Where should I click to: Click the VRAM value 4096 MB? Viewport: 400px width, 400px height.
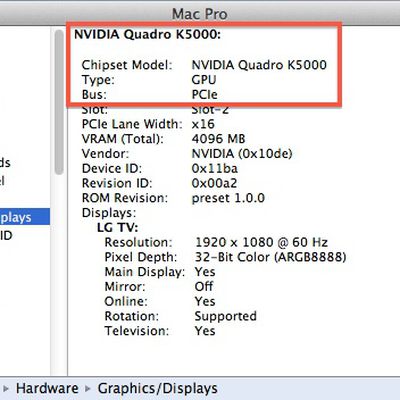tap(218, 139)
